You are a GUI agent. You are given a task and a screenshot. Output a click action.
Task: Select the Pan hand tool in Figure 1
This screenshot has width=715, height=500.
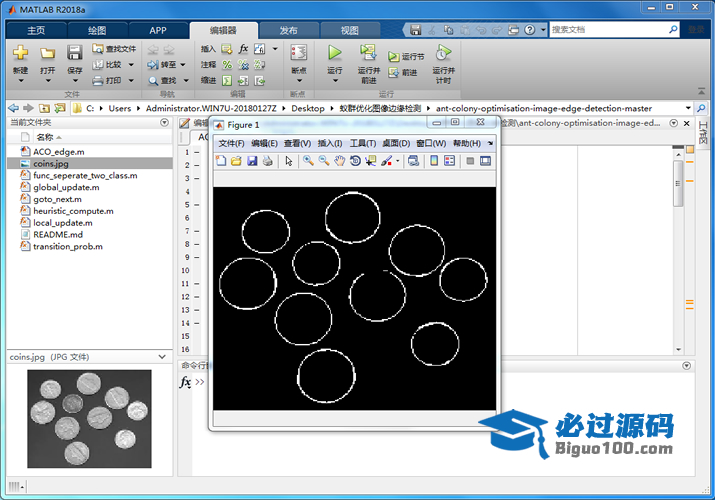pyautogui.click(x=339, y=160)
